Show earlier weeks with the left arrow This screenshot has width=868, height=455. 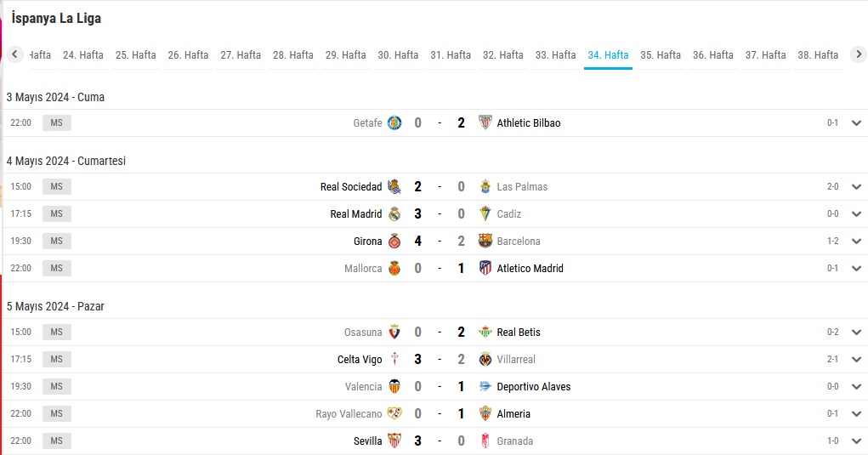tap(15, 54)
